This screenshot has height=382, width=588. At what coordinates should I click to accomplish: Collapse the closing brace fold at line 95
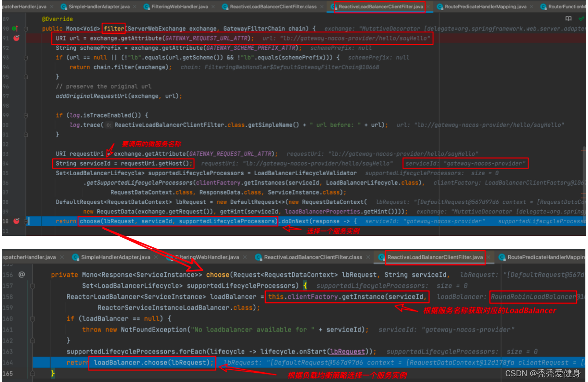26,77
